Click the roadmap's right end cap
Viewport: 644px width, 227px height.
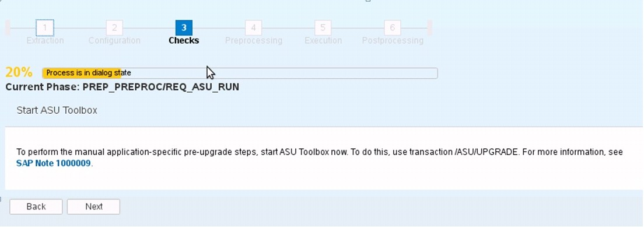pos(429,27)
